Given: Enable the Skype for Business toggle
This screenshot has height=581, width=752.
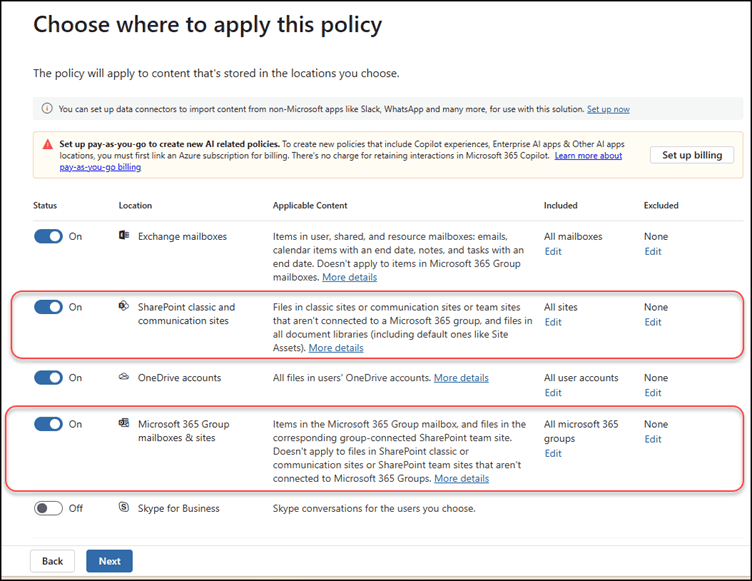Looking at the screenshot, I should (x=48, y=508).
